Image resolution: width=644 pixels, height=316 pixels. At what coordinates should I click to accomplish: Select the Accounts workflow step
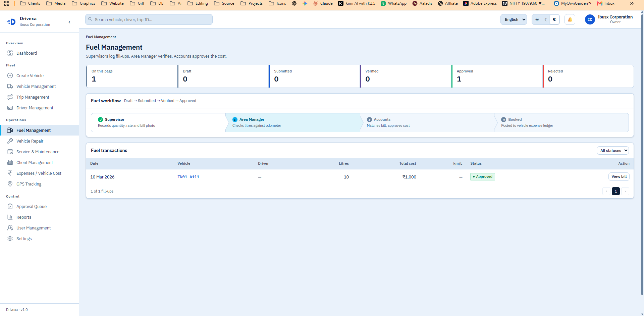coord(427,122)
